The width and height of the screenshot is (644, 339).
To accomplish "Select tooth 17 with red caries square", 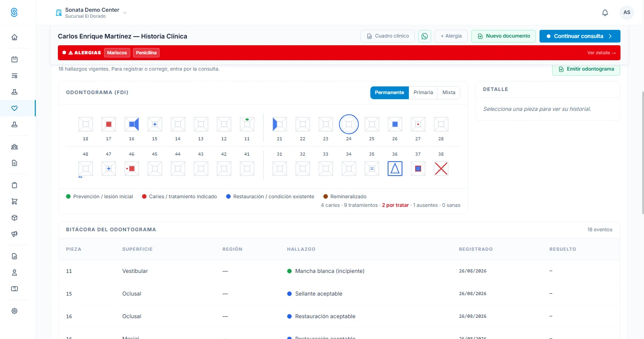I will [109, 124].
